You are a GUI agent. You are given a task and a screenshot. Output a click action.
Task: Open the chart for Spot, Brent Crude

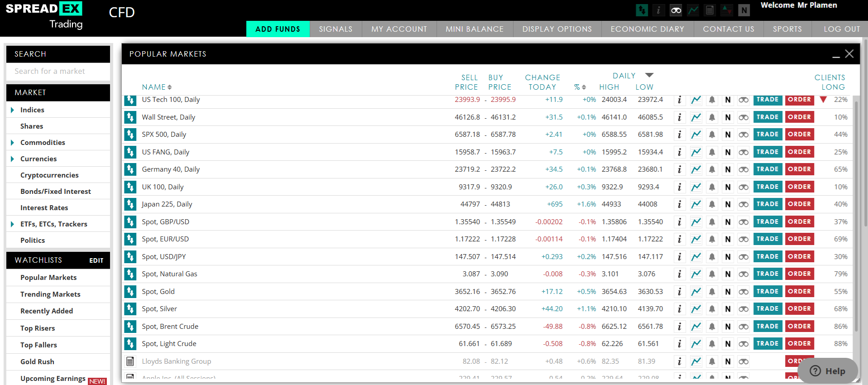696,327
